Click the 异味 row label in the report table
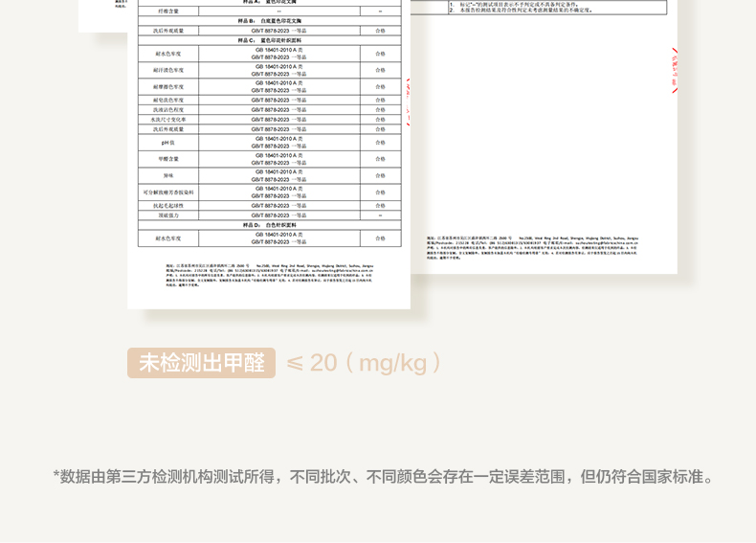The width and height of the screenshot is (756, 543). point(168,175)
